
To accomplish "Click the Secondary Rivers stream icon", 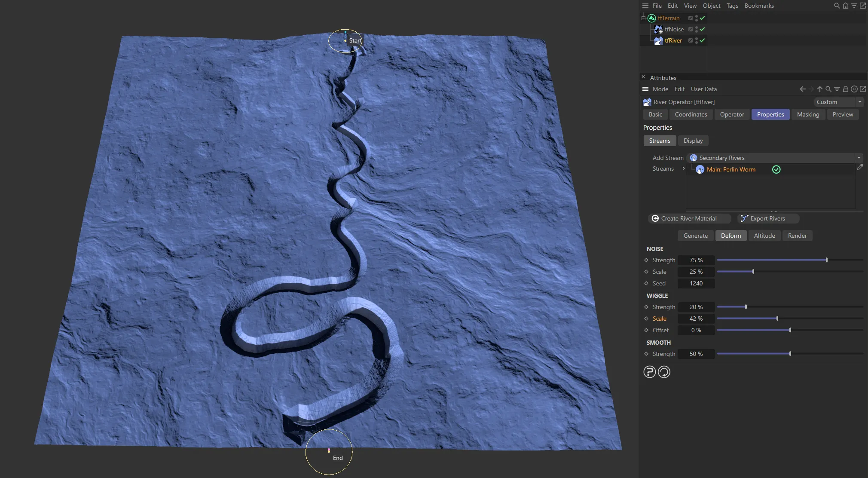I will click(694, 158).
